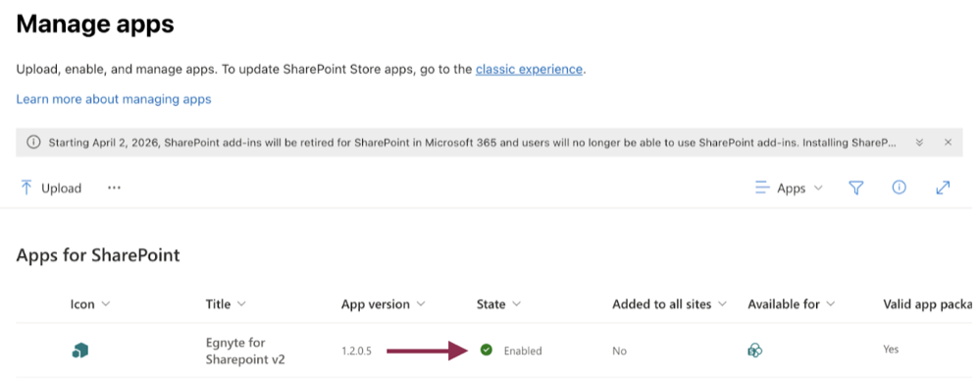The width and height of the screenshot is (980, 382).
Task: Click the Apps for SharePoint heading
Action: (x=98, y=255)
